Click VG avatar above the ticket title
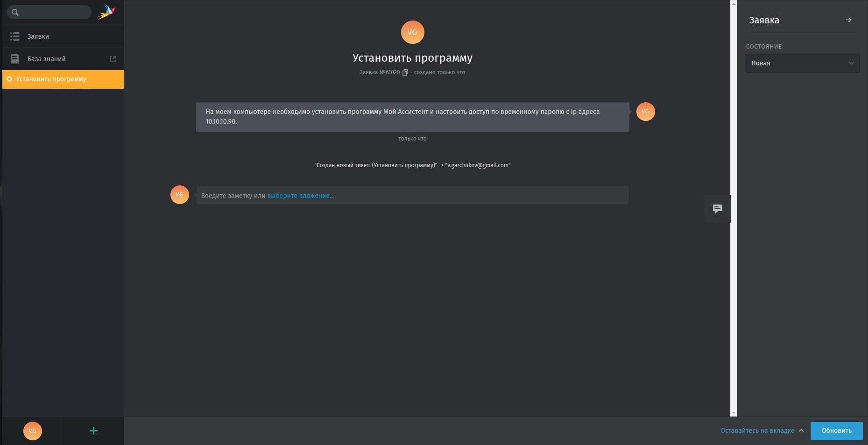The height and width of the screenshot is (445, 868). click(412, 32)
